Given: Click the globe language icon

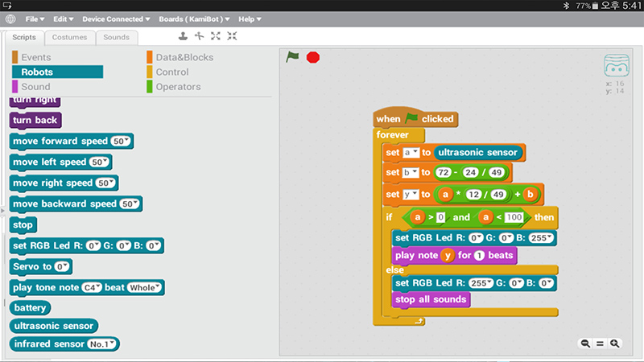Looking at the screenshot, I should pyautogui.click(x=12, y=19).
